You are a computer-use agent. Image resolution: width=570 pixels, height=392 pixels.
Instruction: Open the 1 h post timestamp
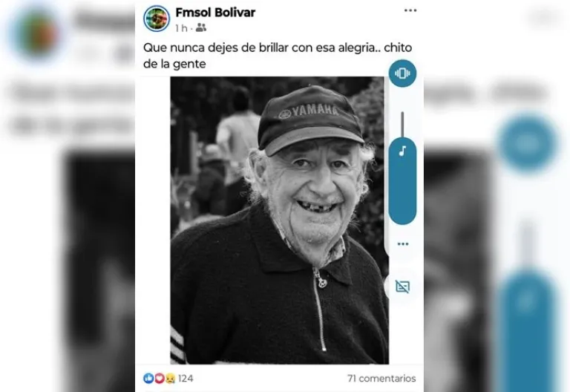coord(180,28)
